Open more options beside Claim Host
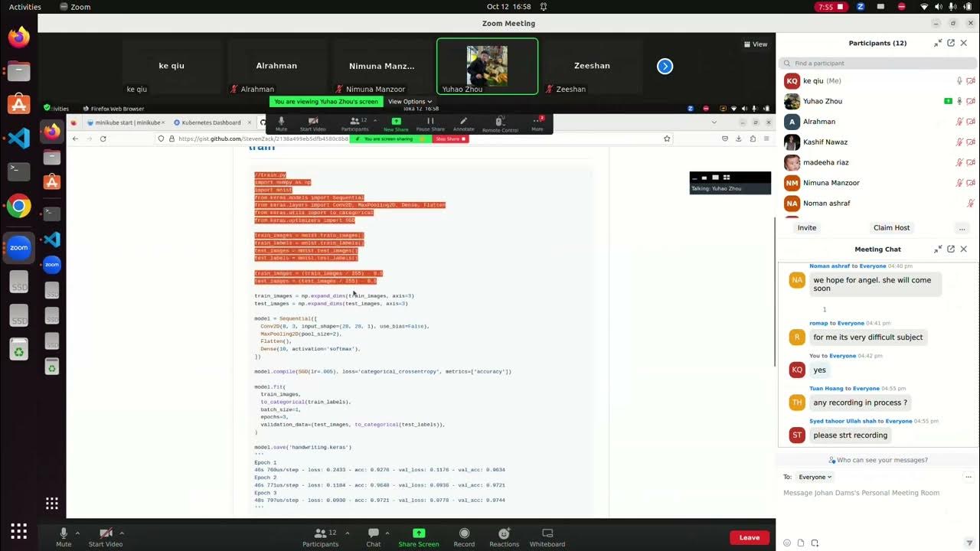 click(x=962, y=228)
